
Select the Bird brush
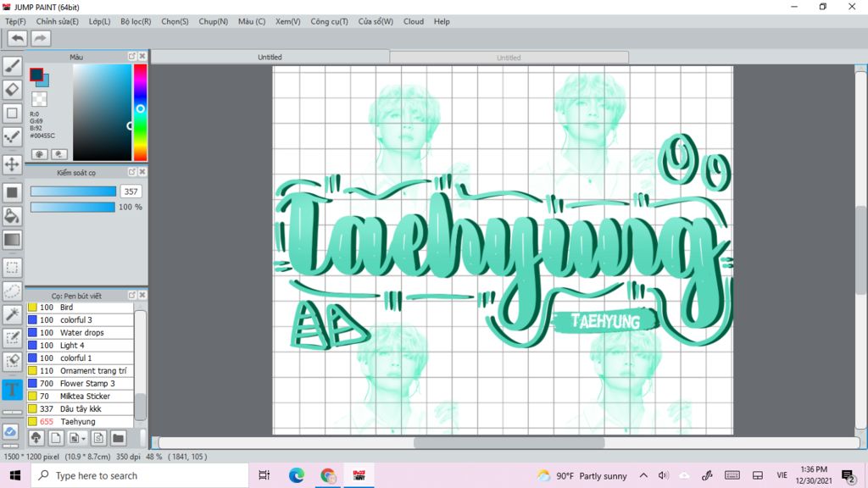[x=81, y=307]
